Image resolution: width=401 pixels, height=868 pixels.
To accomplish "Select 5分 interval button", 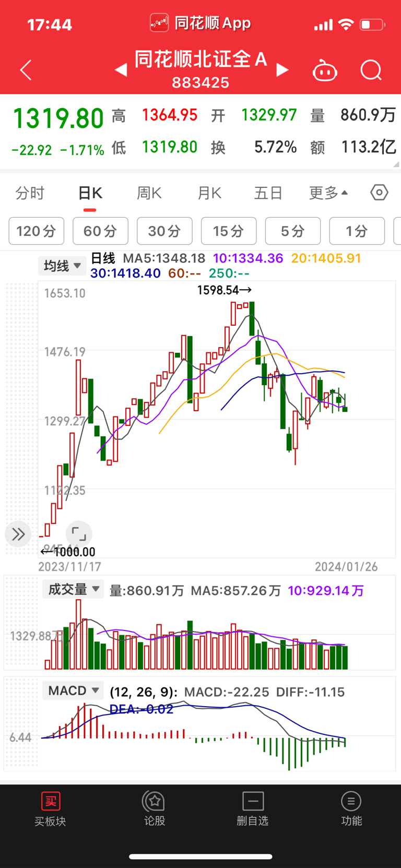I will coord(293,231).
